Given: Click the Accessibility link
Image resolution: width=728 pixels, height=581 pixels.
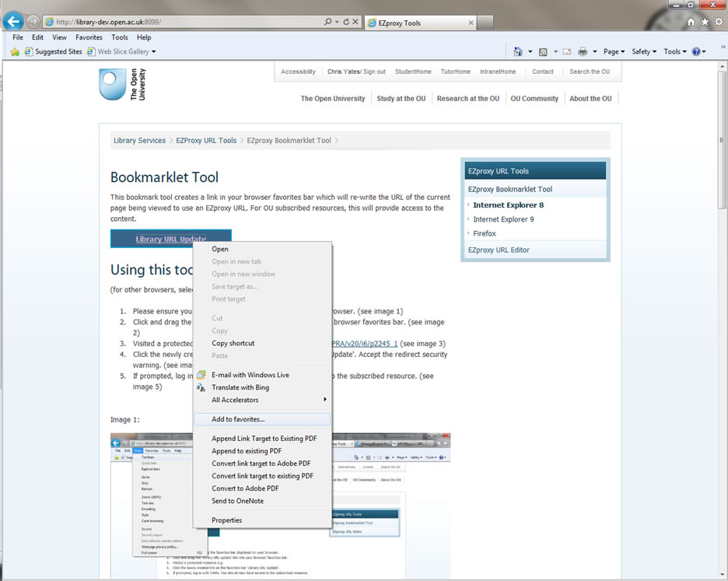Looking at the screenshot, I should point(298,72).
